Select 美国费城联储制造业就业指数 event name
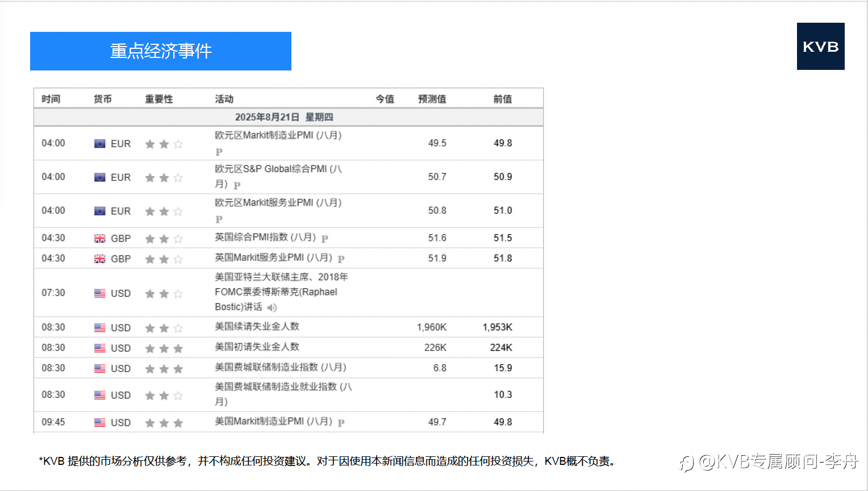The width and height of the screenshot is (868, 491). tap(283, 394)
